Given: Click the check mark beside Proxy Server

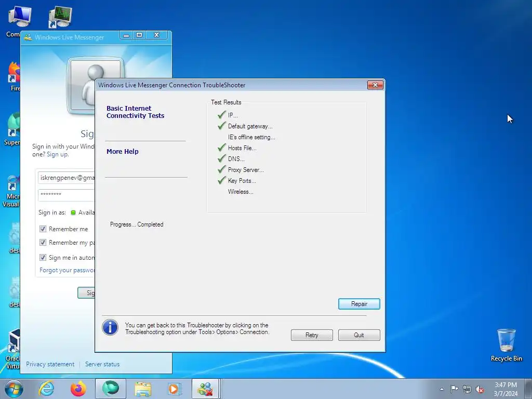Looking at the screenshot, I should (222, 169).
